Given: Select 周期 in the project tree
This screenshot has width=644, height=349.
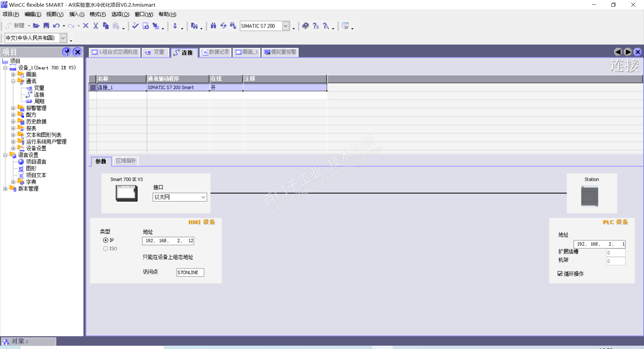Looking at the screenshot, I should tap(39, 101).
